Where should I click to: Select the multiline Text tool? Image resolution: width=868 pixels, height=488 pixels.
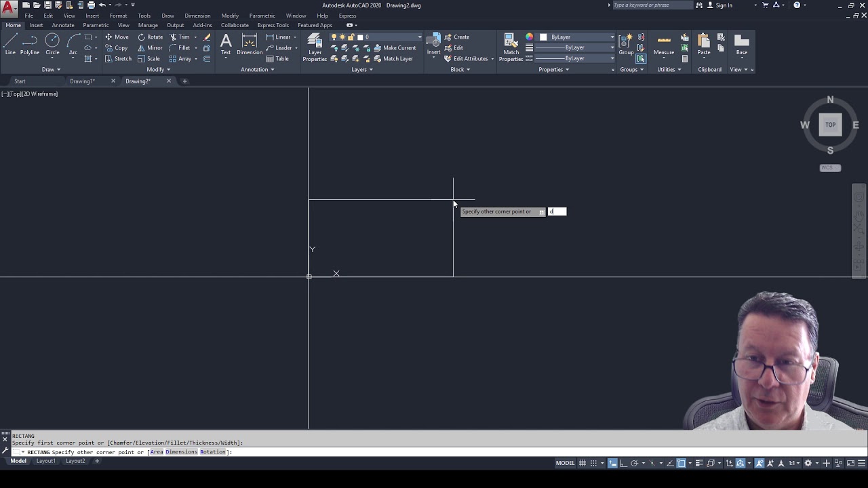coord(226,45)
